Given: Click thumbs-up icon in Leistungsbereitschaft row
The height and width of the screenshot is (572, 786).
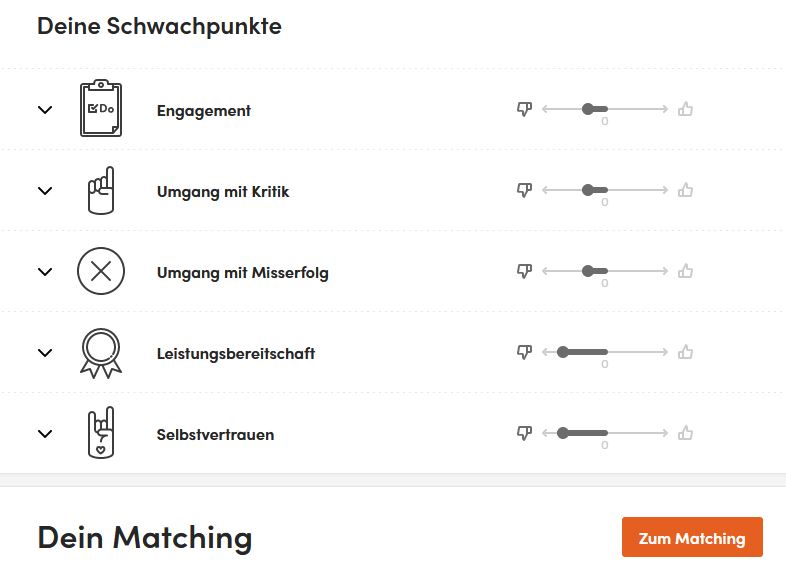Looking at the screenshot, I should tap(685, 352).
